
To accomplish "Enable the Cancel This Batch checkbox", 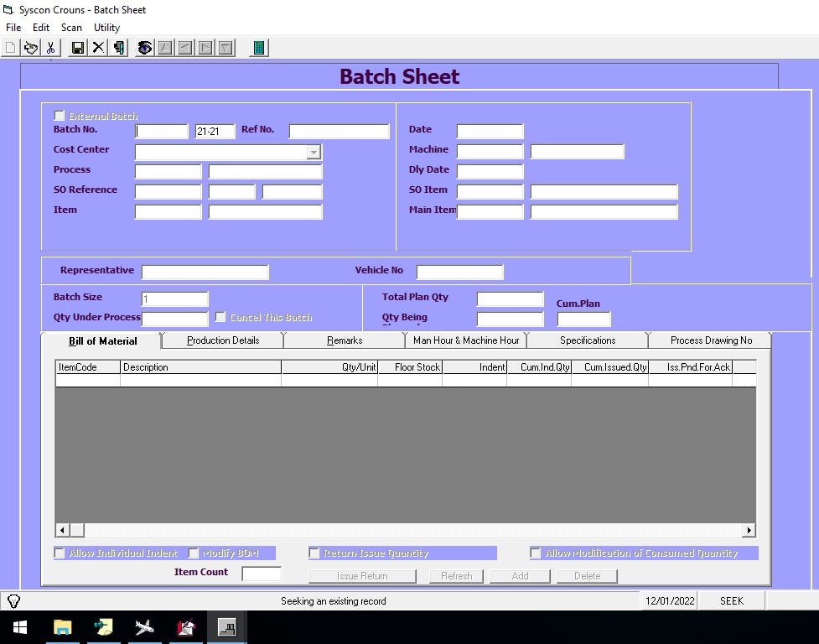I will click(220, 316).
